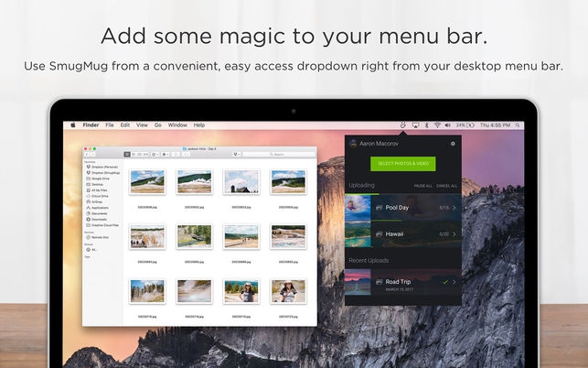Open the AirPlay menu bar icon
This screenshot has height=368, width=588.
click(415, 125)
